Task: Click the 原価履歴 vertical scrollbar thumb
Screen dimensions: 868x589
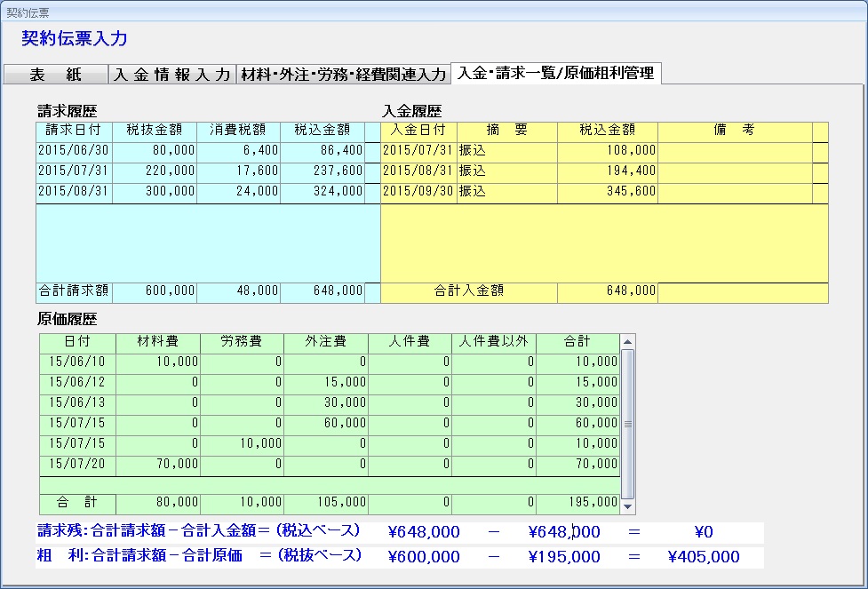Action: tap(628, 423)
